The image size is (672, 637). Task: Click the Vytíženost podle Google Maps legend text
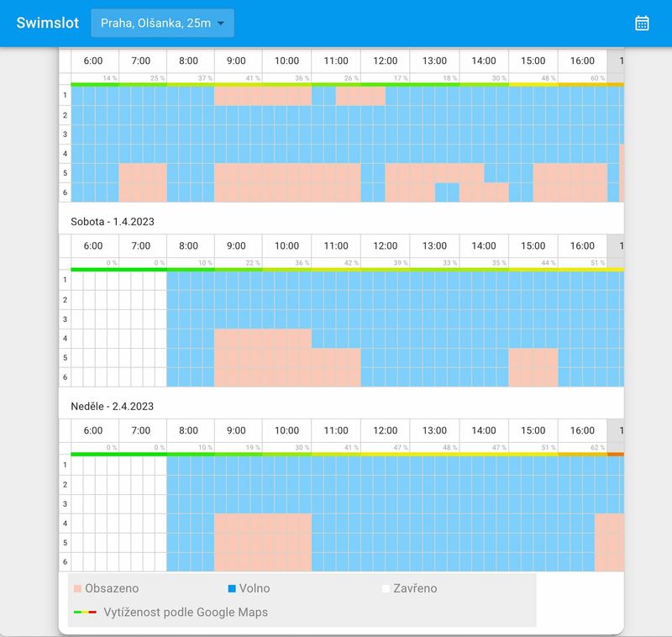[x=186, y=612]
